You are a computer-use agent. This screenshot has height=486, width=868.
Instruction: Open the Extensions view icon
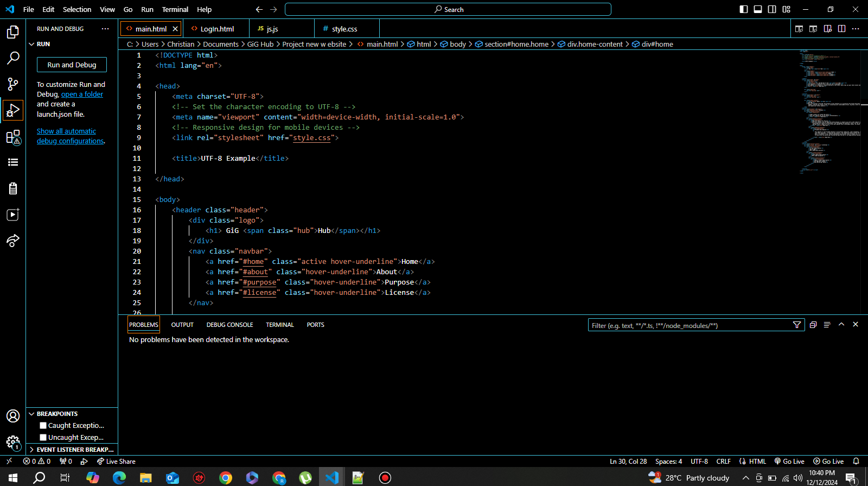13,137
